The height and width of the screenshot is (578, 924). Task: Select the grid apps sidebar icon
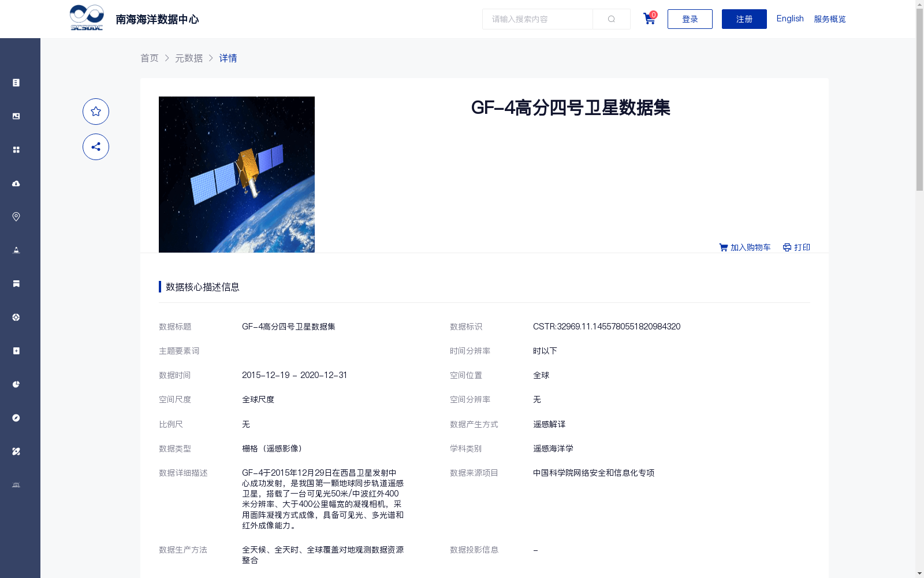click(x=16, y=149)
